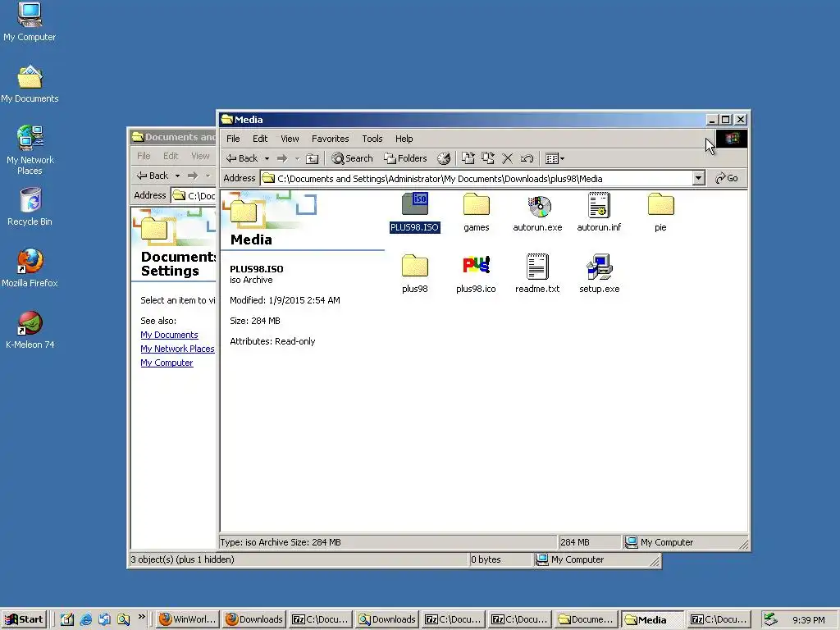Select the plus98 folder
Viewport: 840px width, 630px height.
tap(414, 274)
